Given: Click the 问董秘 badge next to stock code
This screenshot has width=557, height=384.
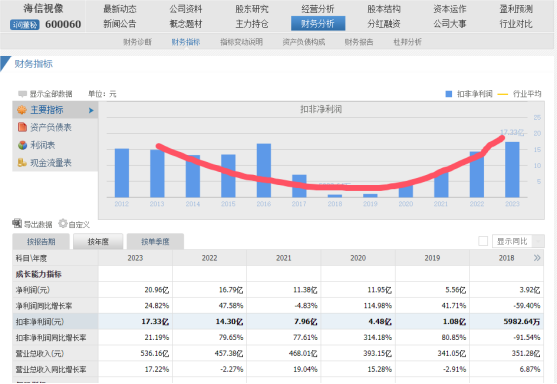Looking at the screenshot, I should 25,25.
